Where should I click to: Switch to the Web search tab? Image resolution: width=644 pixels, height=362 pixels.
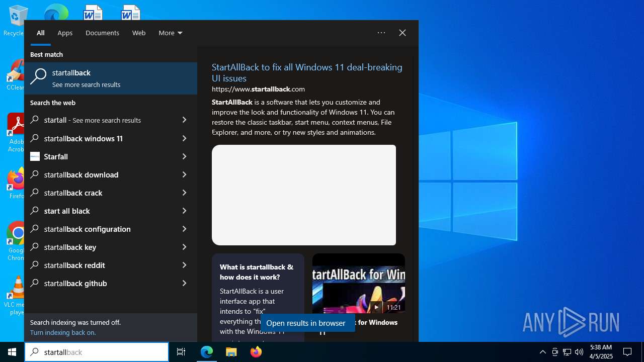pyautogui.click(x=139, y=33)
